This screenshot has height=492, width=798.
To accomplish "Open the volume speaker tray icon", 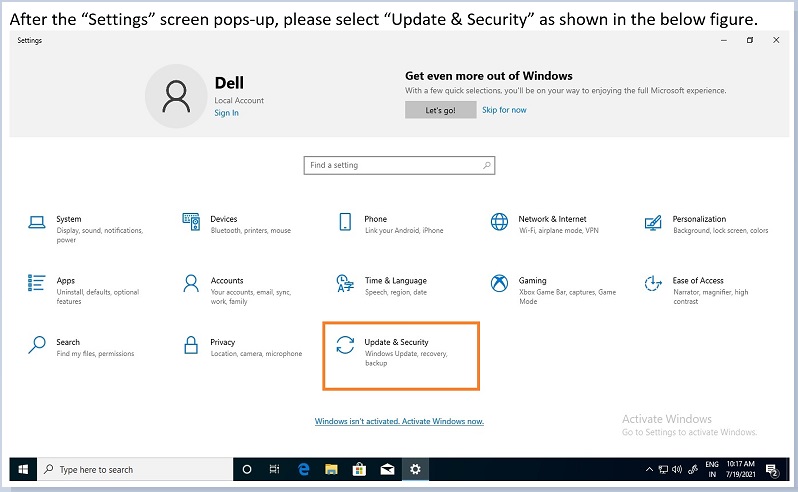I will coord(677,470).
